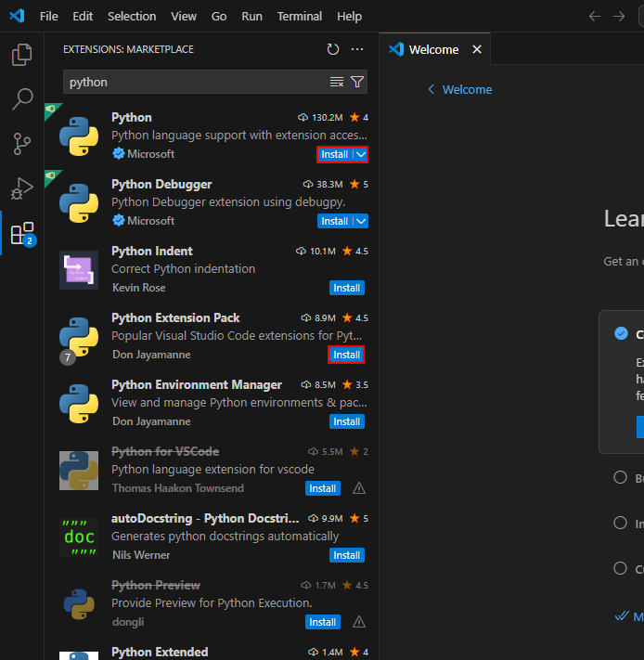
Task: Click the verified badge for Python Debugger publisher
Action: [x=119, y=221]
